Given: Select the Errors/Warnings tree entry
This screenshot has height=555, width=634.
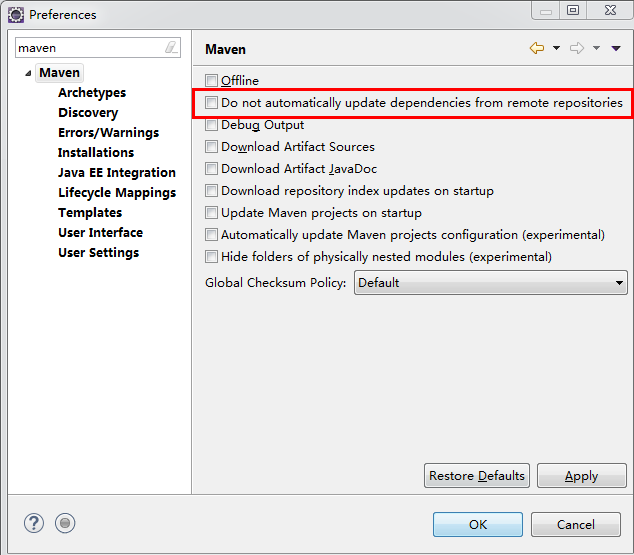Looking at the screenshot, I should pyautogui.click(x=108, y=133).
